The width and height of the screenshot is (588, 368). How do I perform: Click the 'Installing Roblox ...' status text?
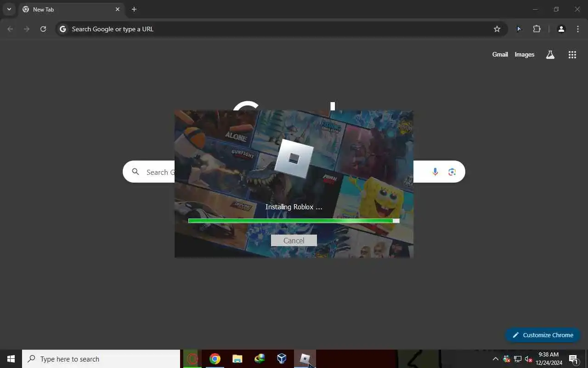(294, 207)
